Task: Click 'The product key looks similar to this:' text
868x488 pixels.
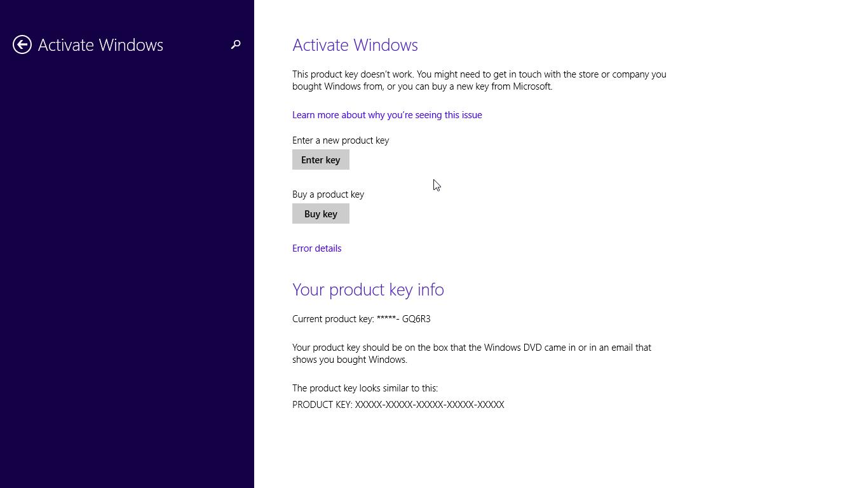Action: tap(365, 388)
